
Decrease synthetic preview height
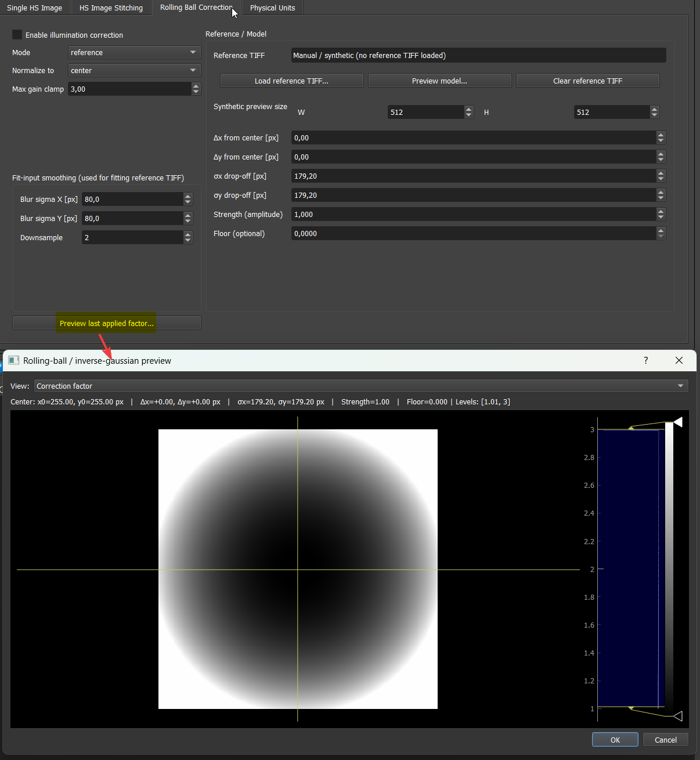[655, 115]
